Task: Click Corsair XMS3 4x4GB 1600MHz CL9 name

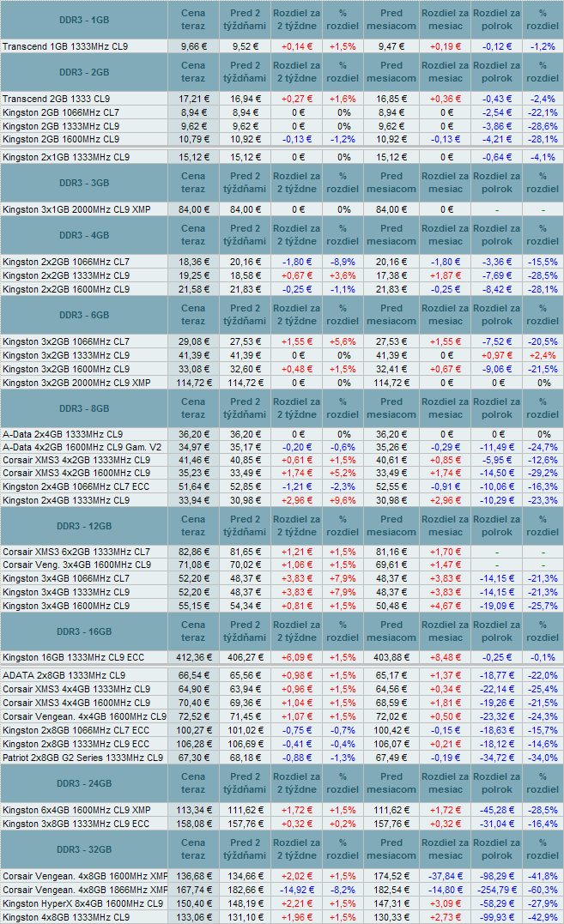Action: (x=76, y=703)
